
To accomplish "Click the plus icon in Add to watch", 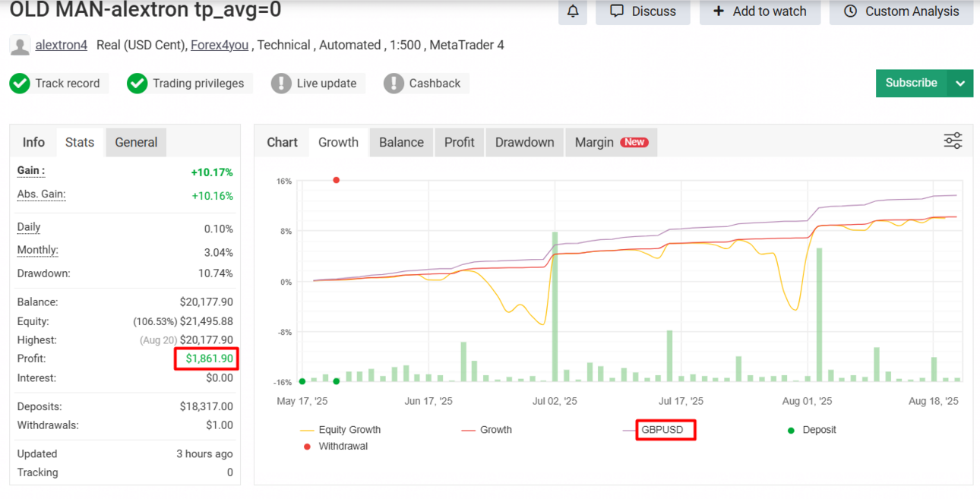I will [x=719, y=11].
